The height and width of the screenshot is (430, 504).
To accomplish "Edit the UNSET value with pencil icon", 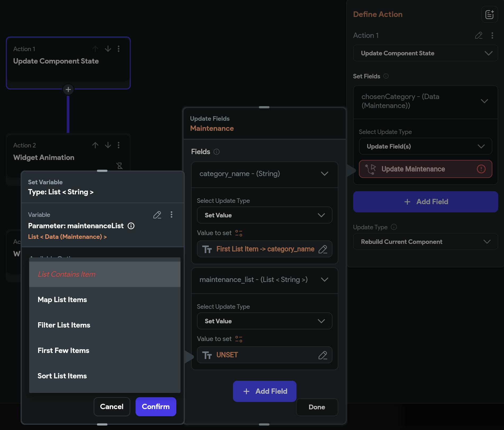I will point(323,355).
